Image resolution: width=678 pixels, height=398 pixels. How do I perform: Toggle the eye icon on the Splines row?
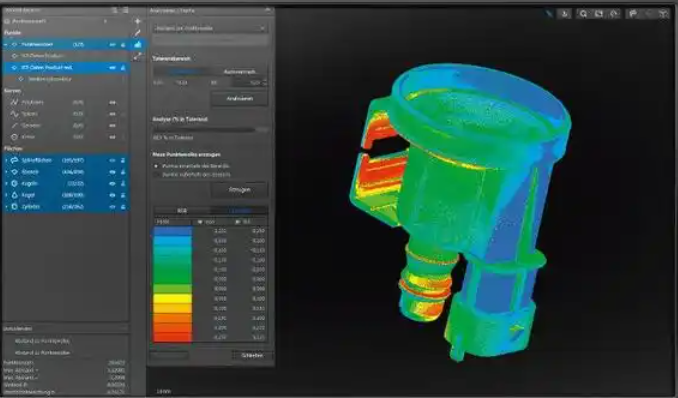click(112, 114)
